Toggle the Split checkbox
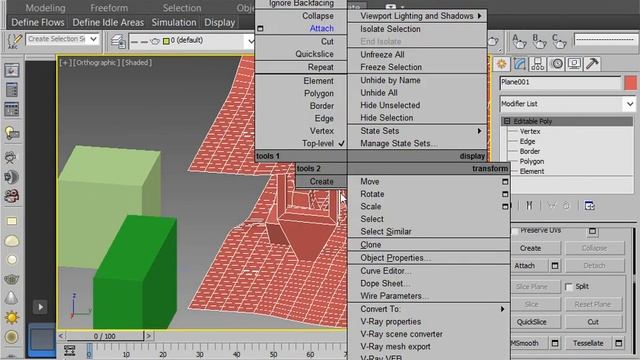The image size is (640, 360). (x=569, y=287)
